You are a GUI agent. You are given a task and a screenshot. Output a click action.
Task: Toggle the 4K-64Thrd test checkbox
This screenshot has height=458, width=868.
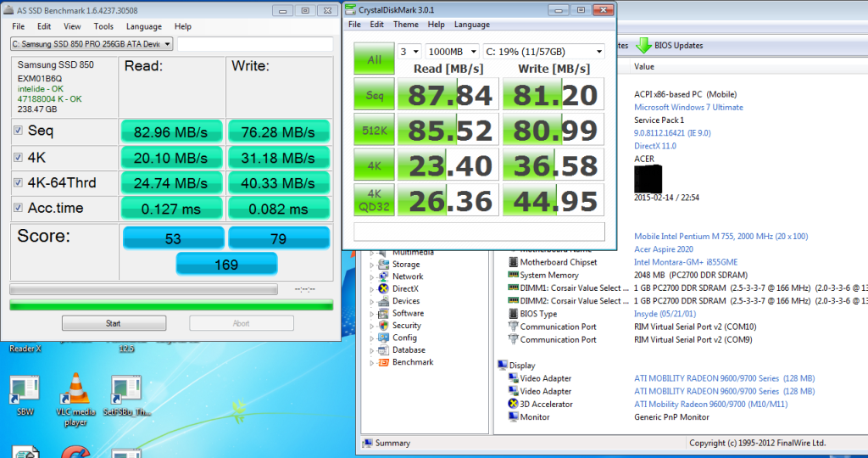coord(19,182)
